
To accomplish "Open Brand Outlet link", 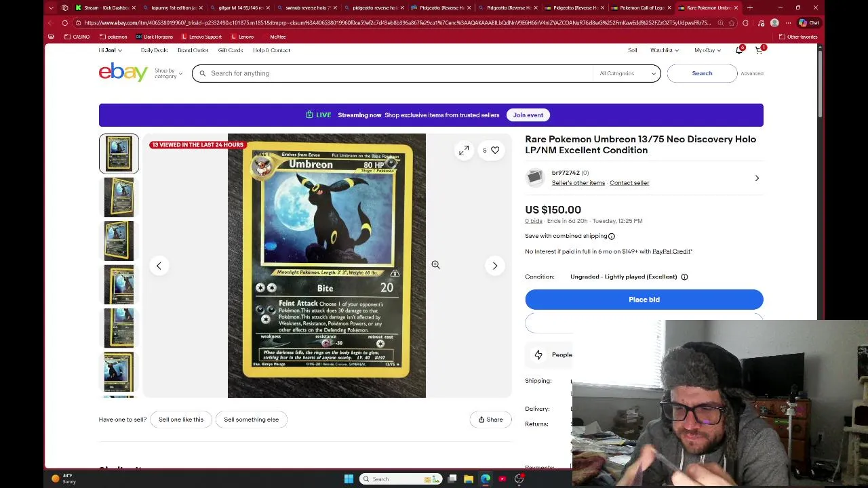I will pos(193,50).
